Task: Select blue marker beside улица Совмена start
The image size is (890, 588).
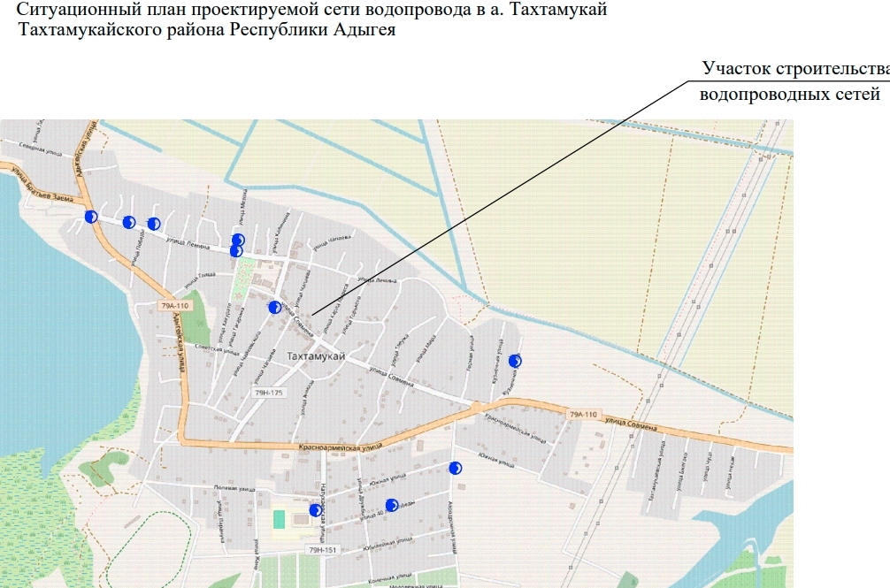Action: click(x=274, y=307)
